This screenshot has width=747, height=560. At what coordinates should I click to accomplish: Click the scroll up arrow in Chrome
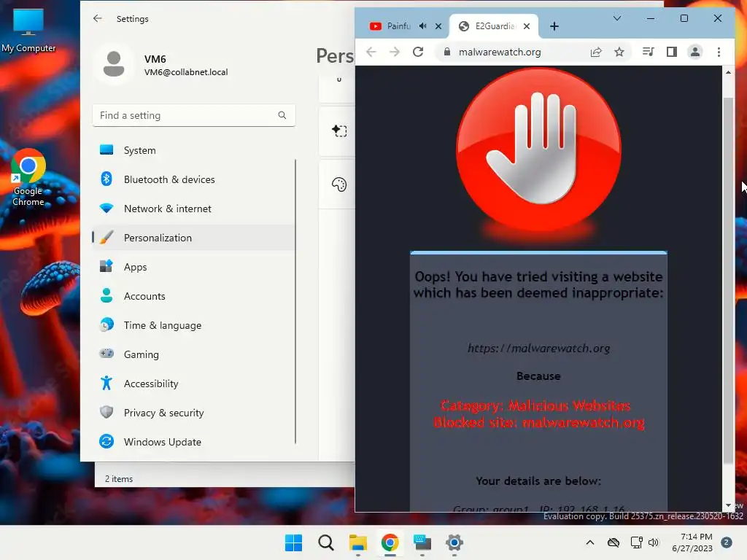pyautogui.click(x=728, y=72)
